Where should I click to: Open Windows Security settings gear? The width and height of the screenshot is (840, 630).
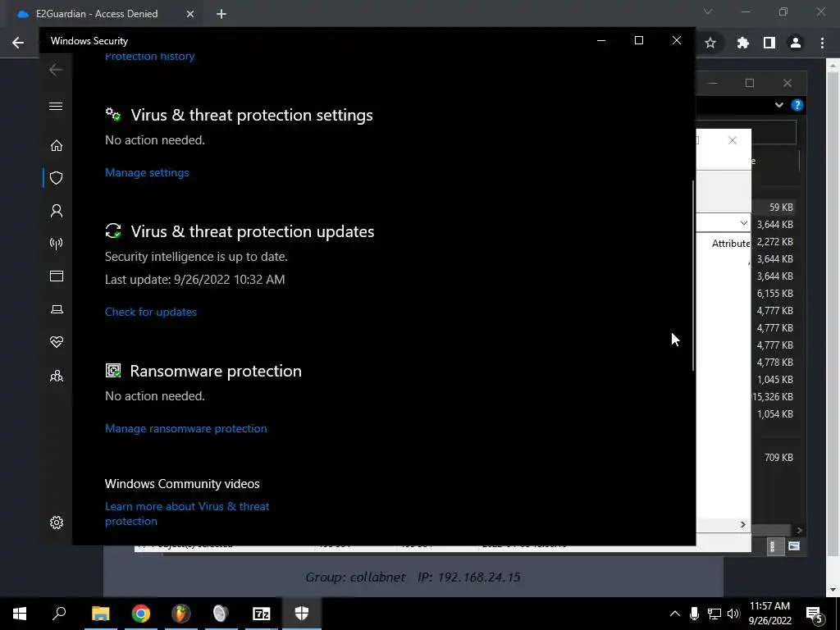[57, 523]
